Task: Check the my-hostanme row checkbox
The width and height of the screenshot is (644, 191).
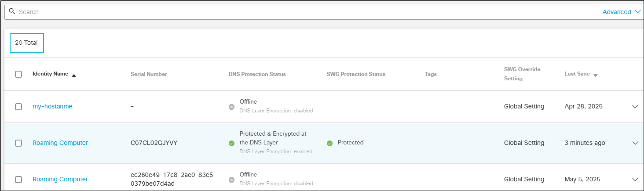Action: pyautogui.click(x=18, y=107)
